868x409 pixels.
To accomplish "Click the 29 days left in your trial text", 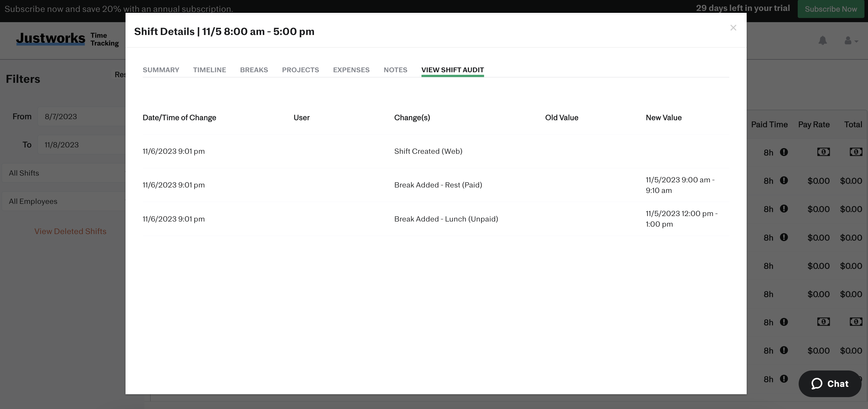I will (x=743, y=8).
